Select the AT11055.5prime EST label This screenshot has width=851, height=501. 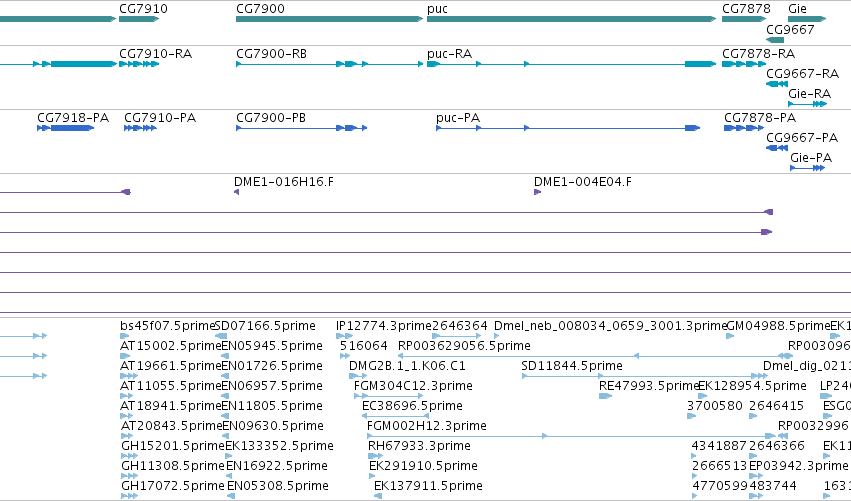[171, 386]
